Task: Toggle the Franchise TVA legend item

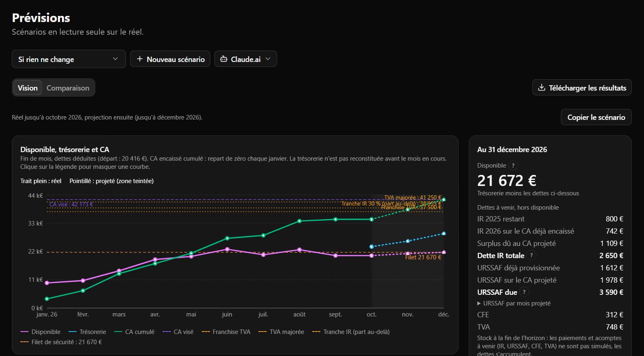Action: tap(226, 332)
